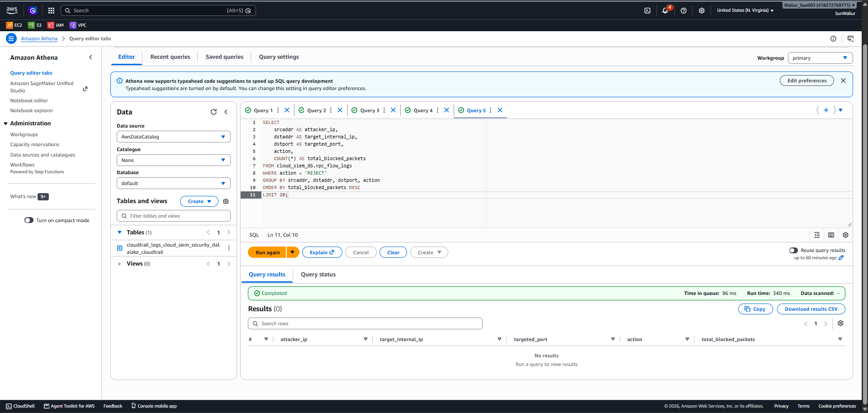Open the keyboard shortcuts icon in editor footer

[x=831, y=235]
